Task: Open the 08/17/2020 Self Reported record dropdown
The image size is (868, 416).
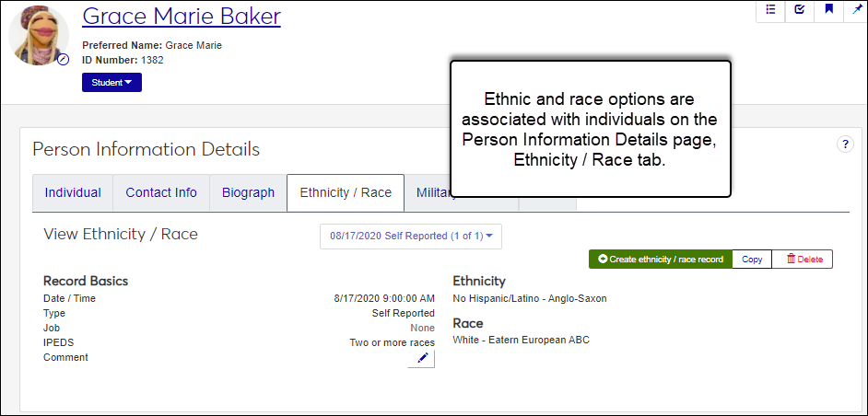Action: click(x=411, y=237)
